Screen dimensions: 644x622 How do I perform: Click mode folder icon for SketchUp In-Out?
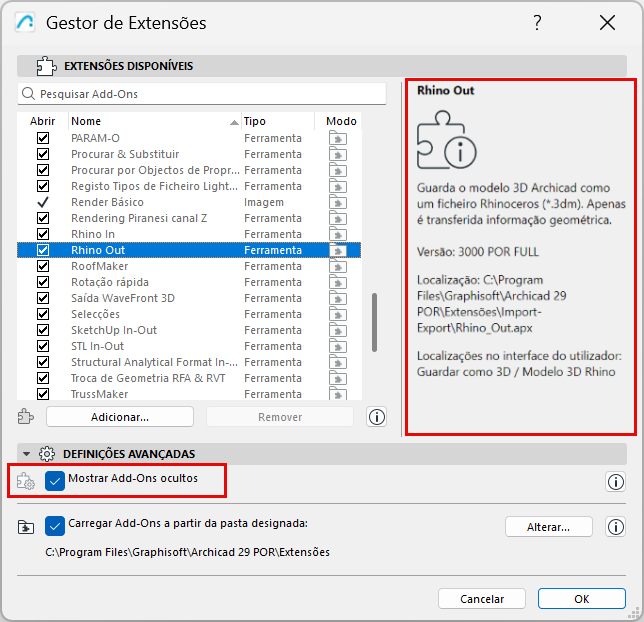coord(338,331)
